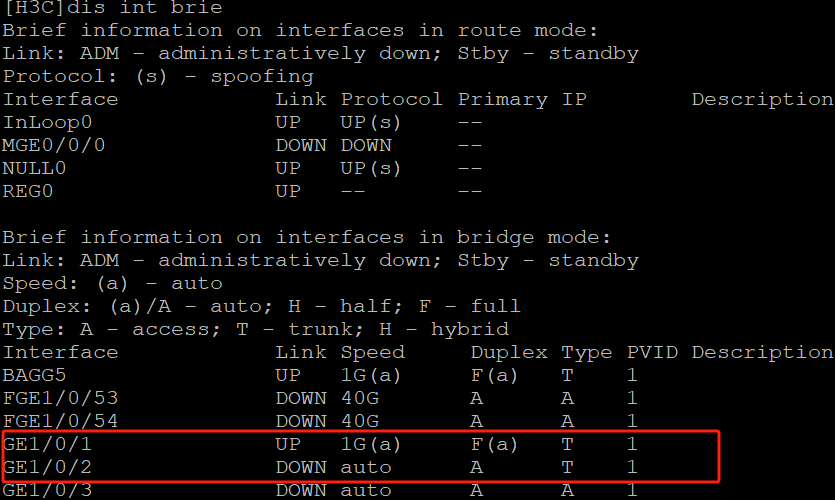Click the "Primary IP" column header
The image size is (835, 500).
(x=522, y=99)
